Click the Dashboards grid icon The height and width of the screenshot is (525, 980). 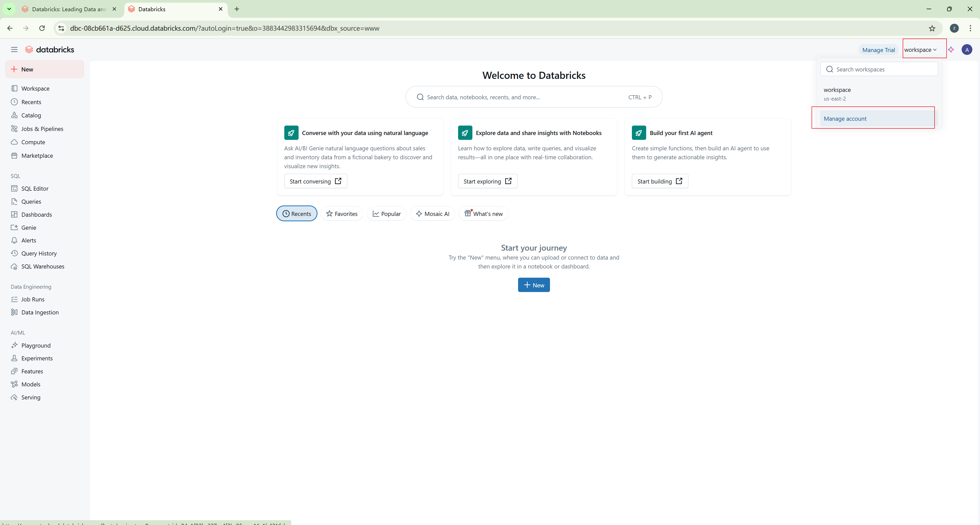coord(15,215)
